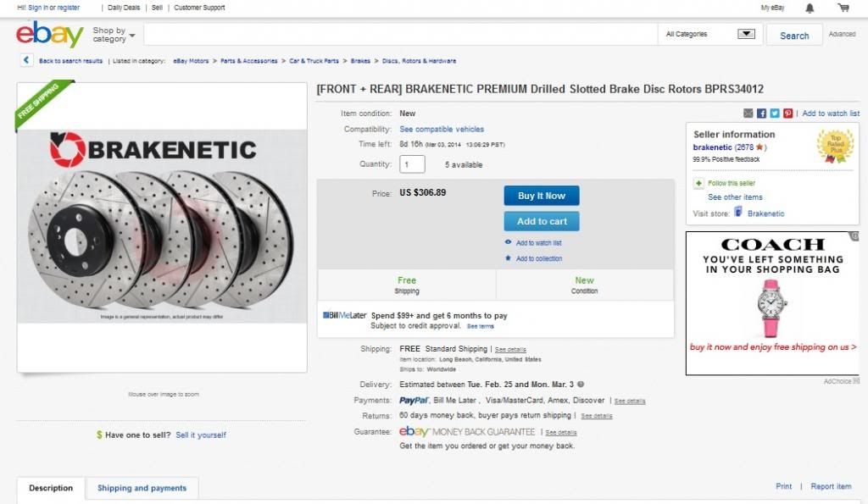Click the Search button
The height and width of the screenshot is (504, 868).
tap(794, 36)
